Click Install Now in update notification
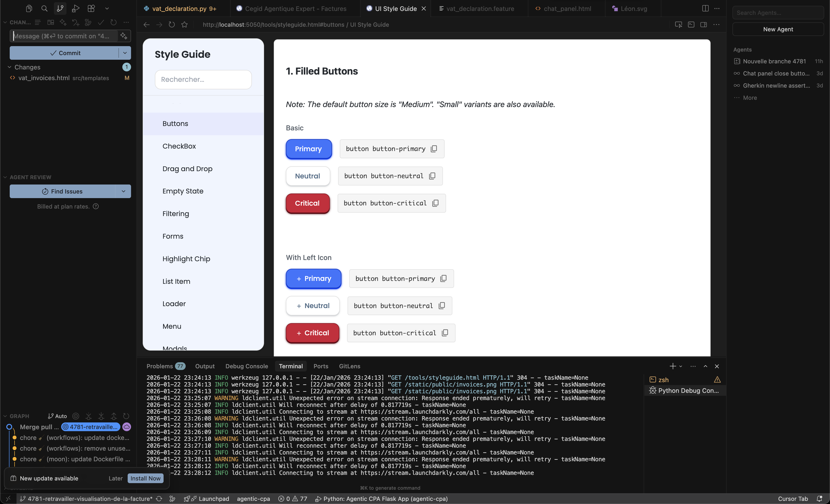The height and width of the screenshot is (504, 830). point(146,478)
